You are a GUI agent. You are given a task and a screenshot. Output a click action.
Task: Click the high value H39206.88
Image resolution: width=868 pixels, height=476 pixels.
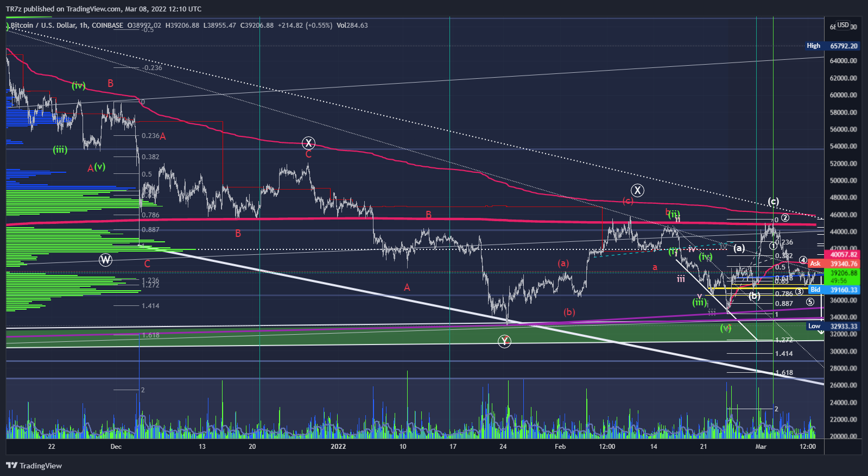coord(182,26)
